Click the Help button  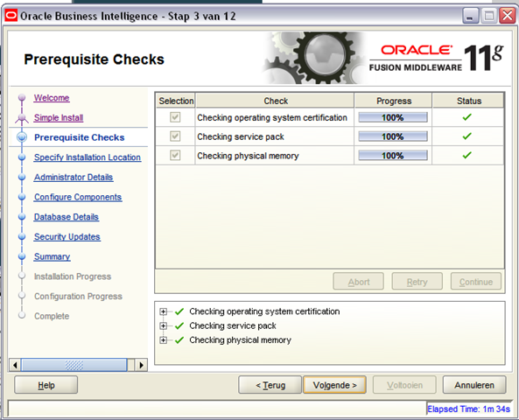46,385
